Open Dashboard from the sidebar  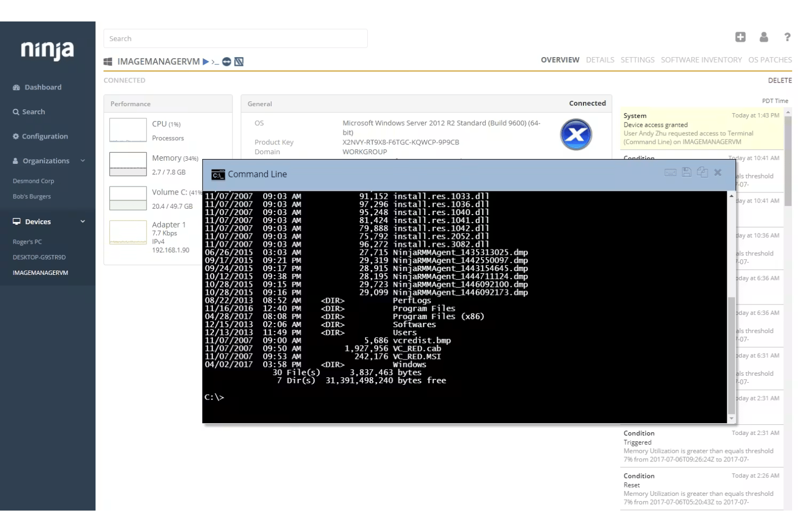(x=37, y=87)
